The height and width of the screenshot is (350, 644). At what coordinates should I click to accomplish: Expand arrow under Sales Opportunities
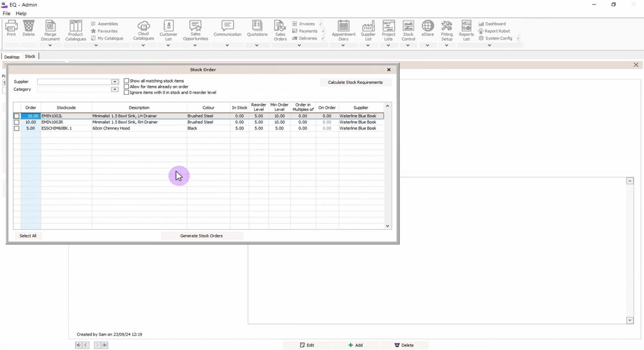pyautogui.click(x=195, y=45)
